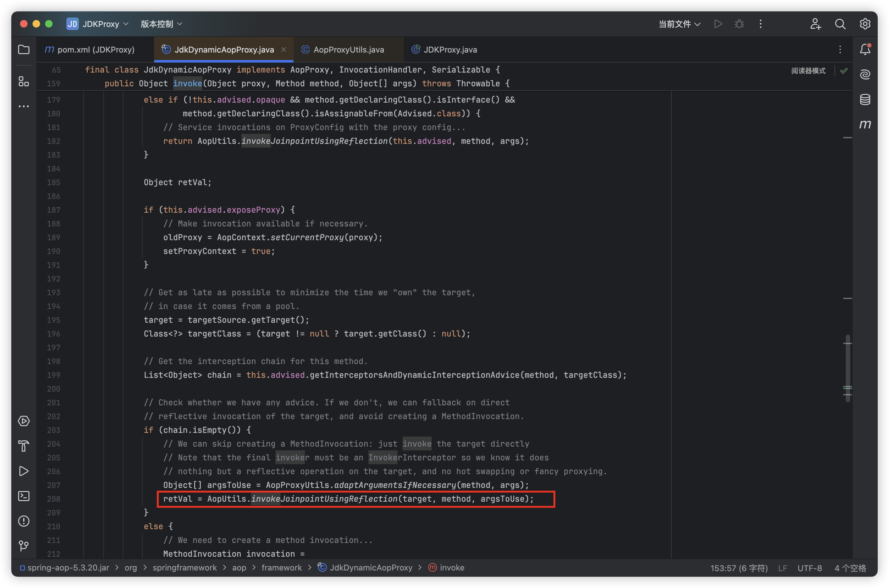Click the green inspections checkmark widget
889x588 pixels.
point(844,70)
